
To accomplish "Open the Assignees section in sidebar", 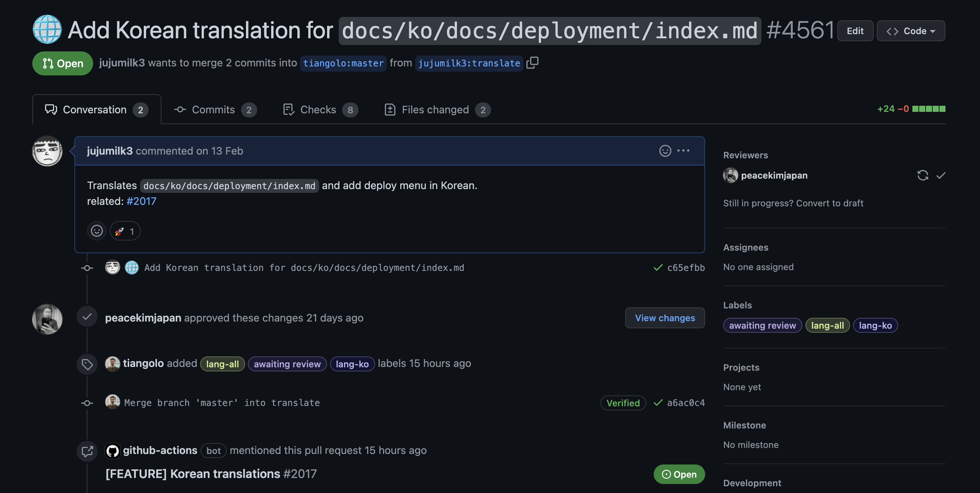I will 745,248.
